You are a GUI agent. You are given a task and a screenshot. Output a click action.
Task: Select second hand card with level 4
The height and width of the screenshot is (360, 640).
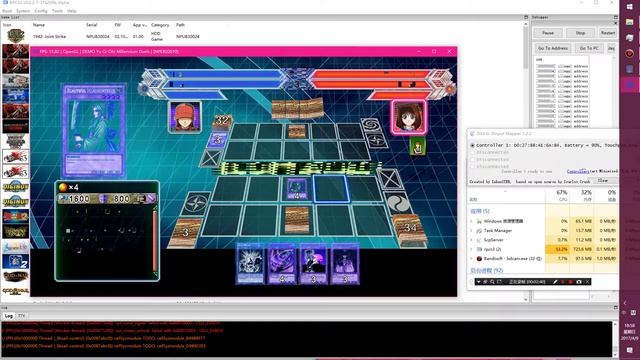282,264
